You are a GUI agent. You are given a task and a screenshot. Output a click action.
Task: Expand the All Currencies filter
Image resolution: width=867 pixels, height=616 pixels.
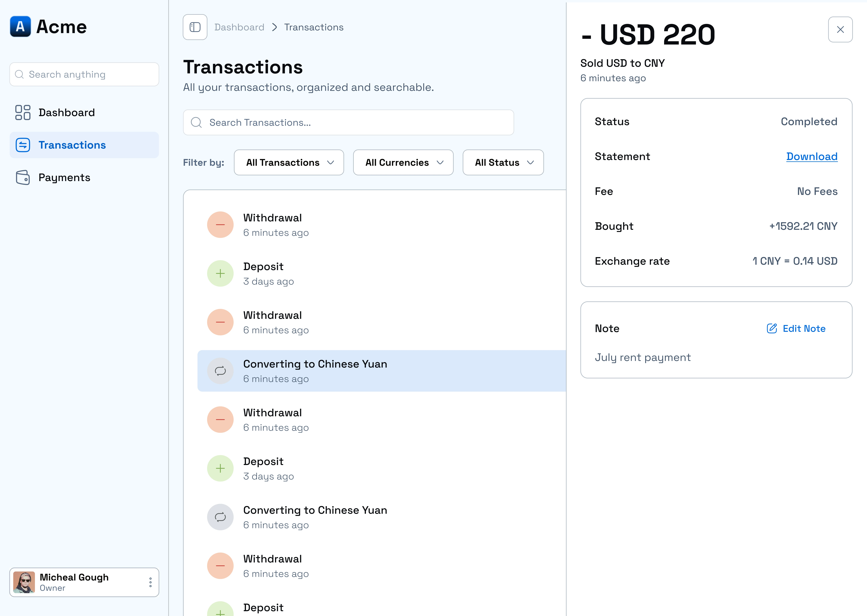403,162
